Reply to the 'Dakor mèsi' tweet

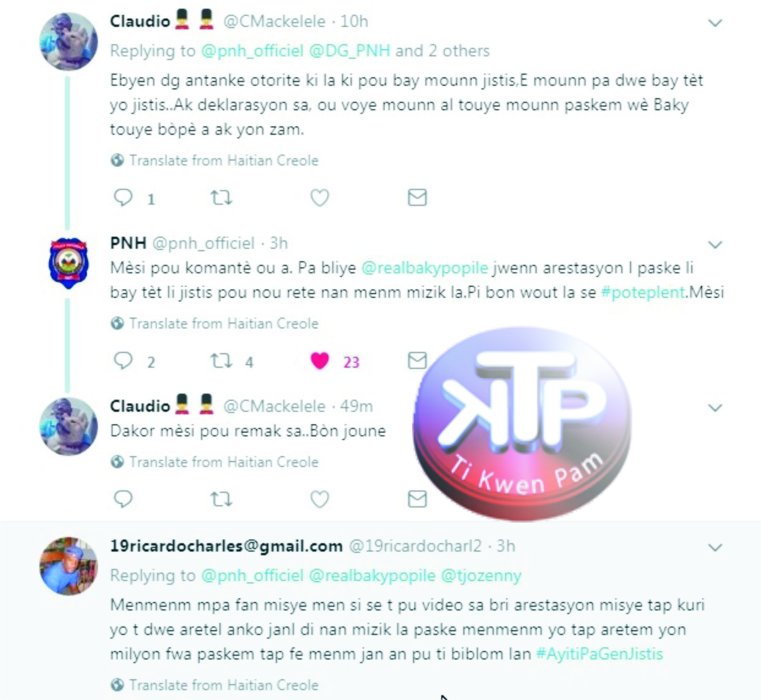point(123,499)
